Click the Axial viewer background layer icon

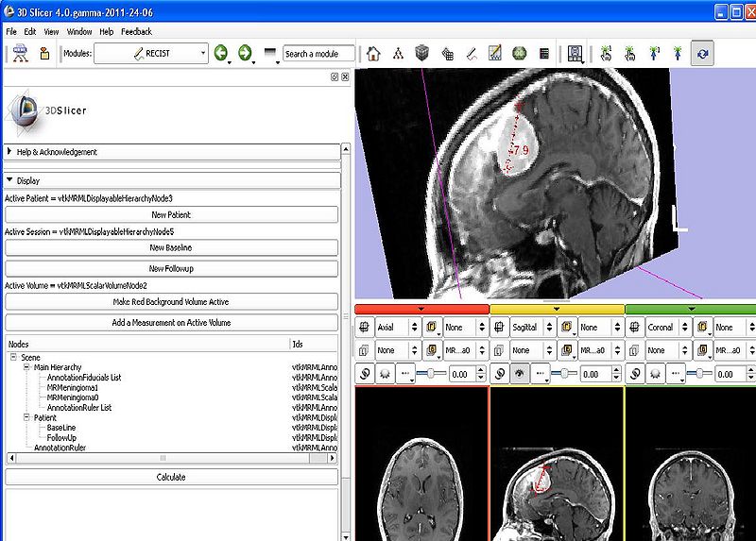[x=432, y=350]
